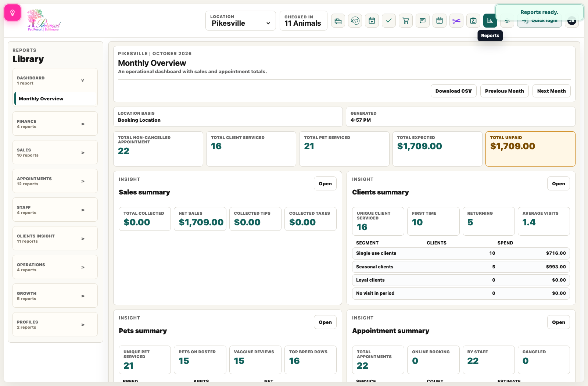Click the Location Basis Booking Location box
Viewport: 588px width, 386px height.
(228, 117)
